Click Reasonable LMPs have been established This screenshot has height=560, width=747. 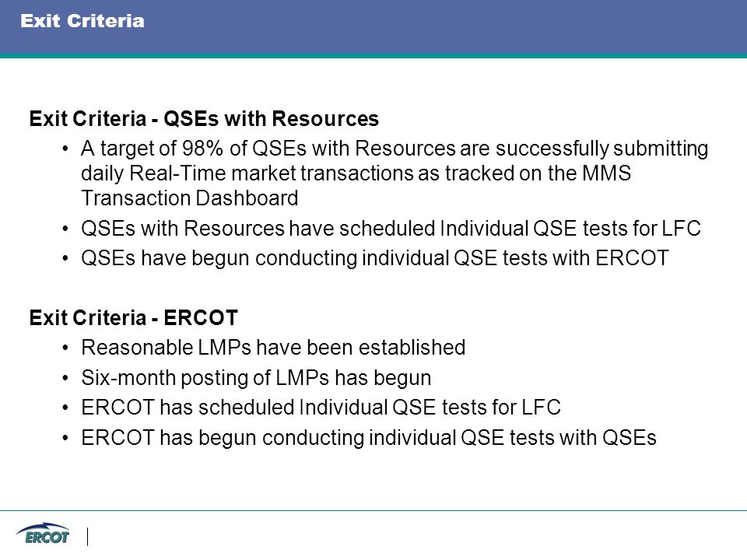pos(273,348)
